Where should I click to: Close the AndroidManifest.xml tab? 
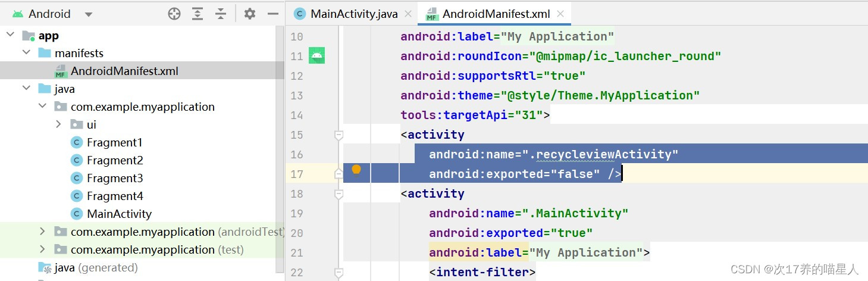[560, 14]
